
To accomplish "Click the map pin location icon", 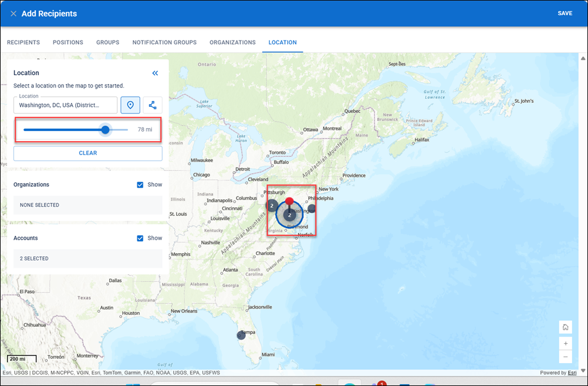I will tap(130, 105).
